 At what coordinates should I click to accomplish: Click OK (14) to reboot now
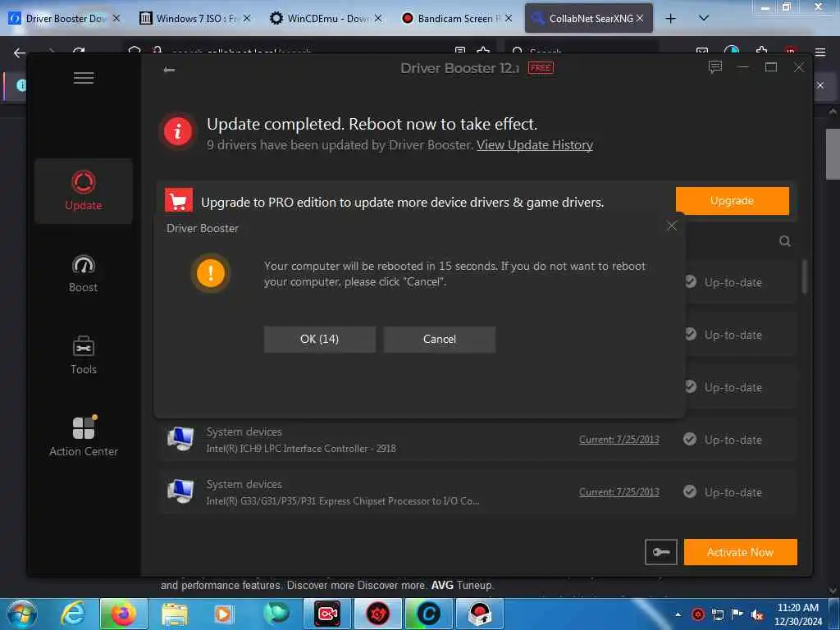pyautogui.click(x=319, y=339)
